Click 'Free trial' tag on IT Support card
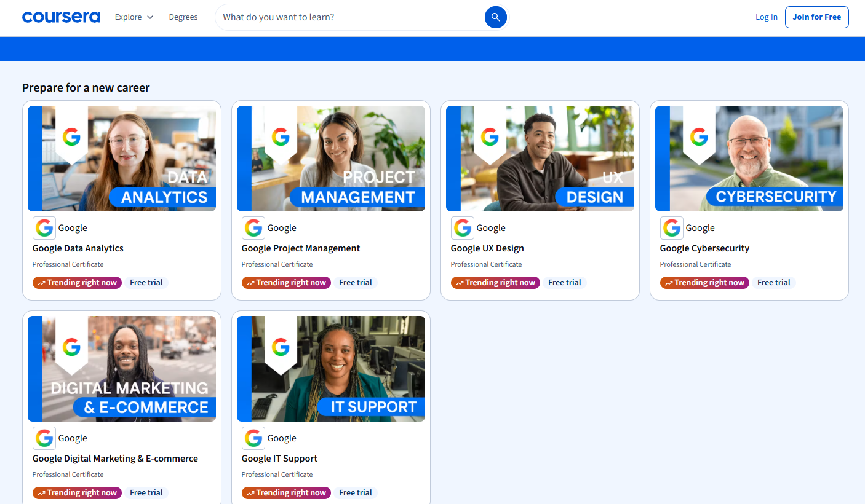Image resolution: width=865 pixels, height=504 pixels. coord(356,493)
